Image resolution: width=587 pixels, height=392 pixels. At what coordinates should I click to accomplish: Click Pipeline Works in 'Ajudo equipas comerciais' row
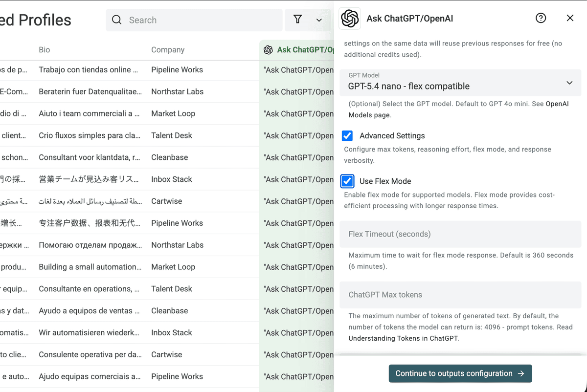pos(177,376)
